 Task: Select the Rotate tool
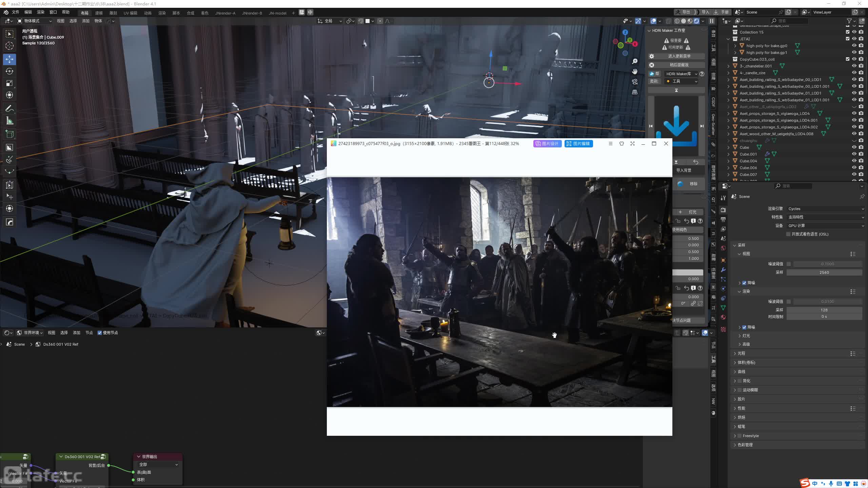[x=9, y=71]
